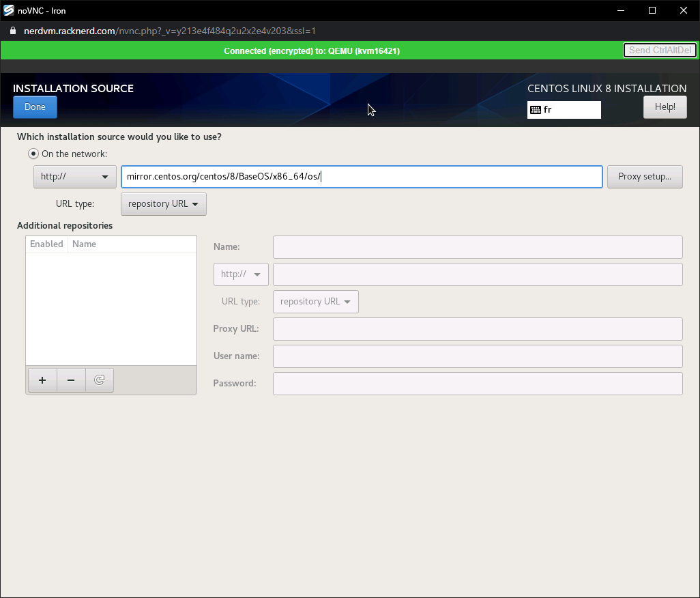The width and height of the screenshot is (700, 598).
Task: Click the mirror.centos.org URL input field
Action: point(362,177)
